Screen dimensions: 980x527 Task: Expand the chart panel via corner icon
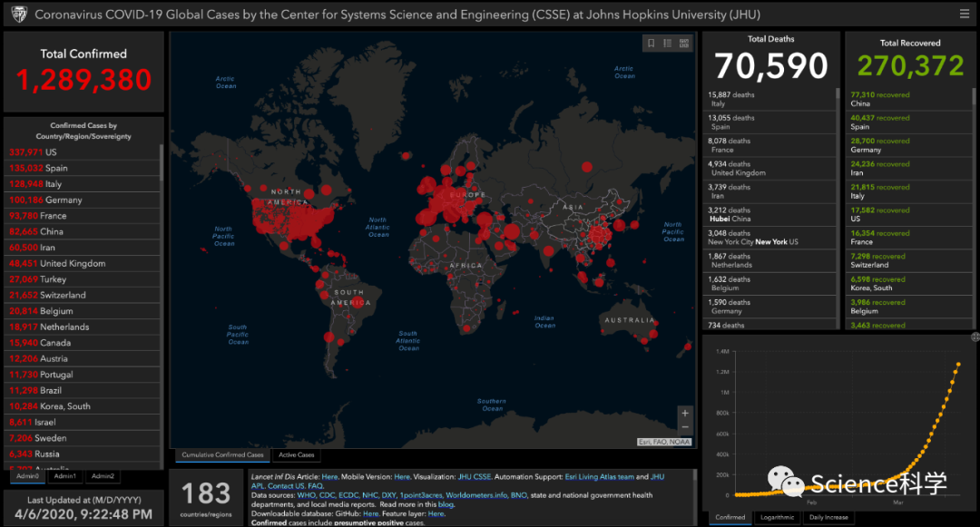[975, 337]
